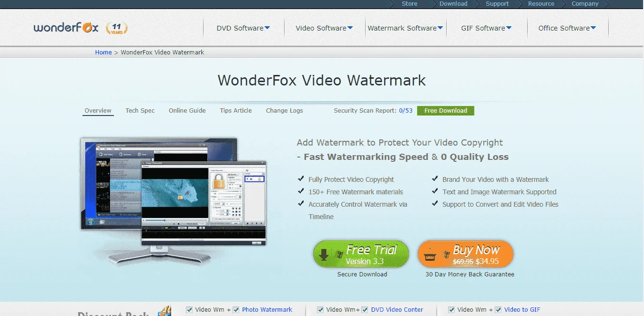Open the Tips Article tab
Image resolution: width=644 pixels, height=316 pixels.
click(x=236, y=111)
